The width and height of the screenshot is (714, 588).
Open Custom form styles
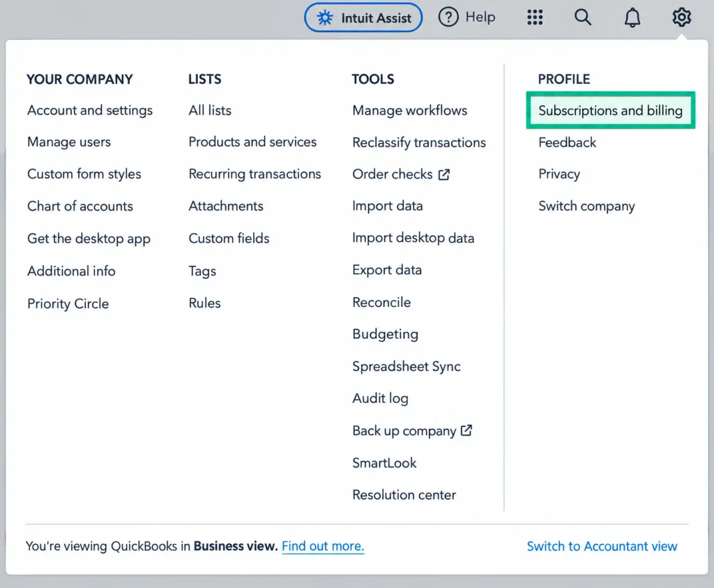84,174
